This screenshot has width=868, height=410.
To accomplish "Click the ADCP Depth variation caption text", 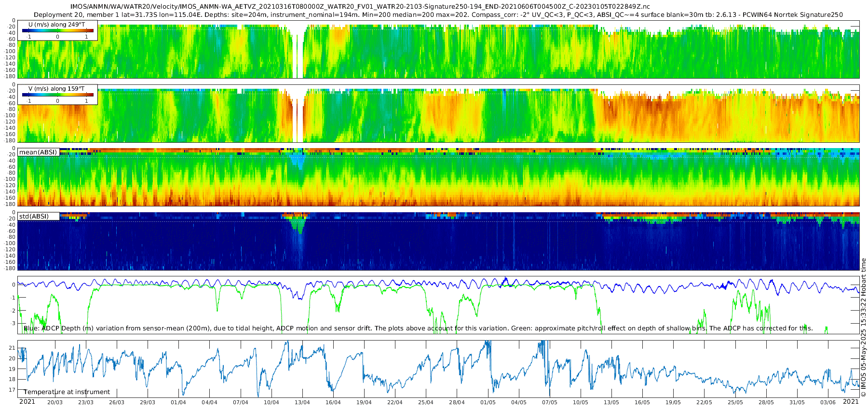I will point(418,328).
